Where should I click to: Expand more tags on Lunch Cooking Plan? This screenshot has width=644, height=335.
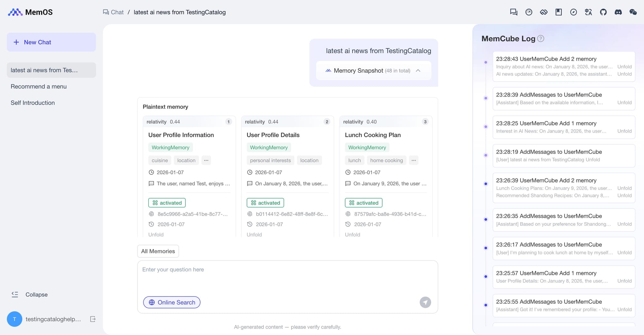414,160
